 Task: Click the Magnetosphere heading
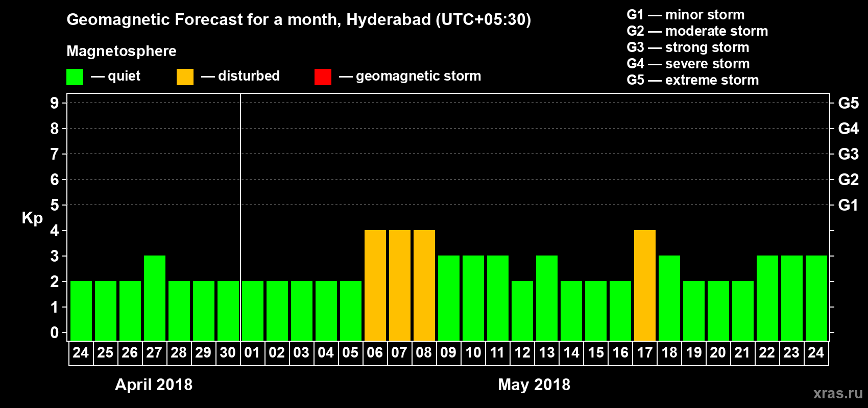tap(122, 51)
